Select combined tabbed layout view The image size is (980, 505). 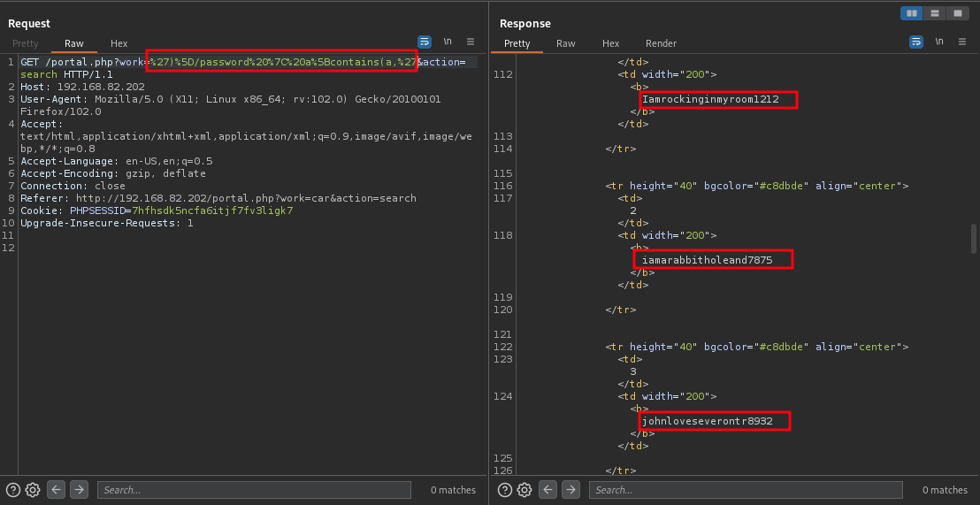click(x=957, y=13)
